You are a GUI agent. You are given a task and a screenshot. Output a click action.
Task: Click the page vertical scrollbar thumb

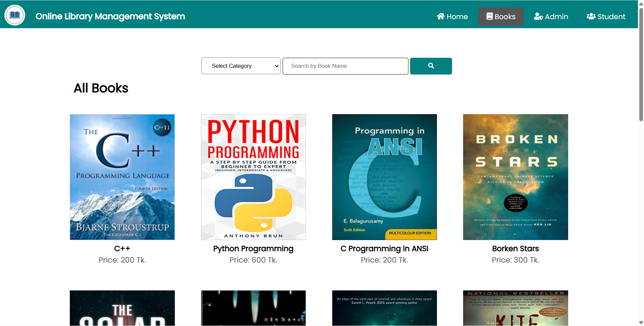(x=641, y=64)
